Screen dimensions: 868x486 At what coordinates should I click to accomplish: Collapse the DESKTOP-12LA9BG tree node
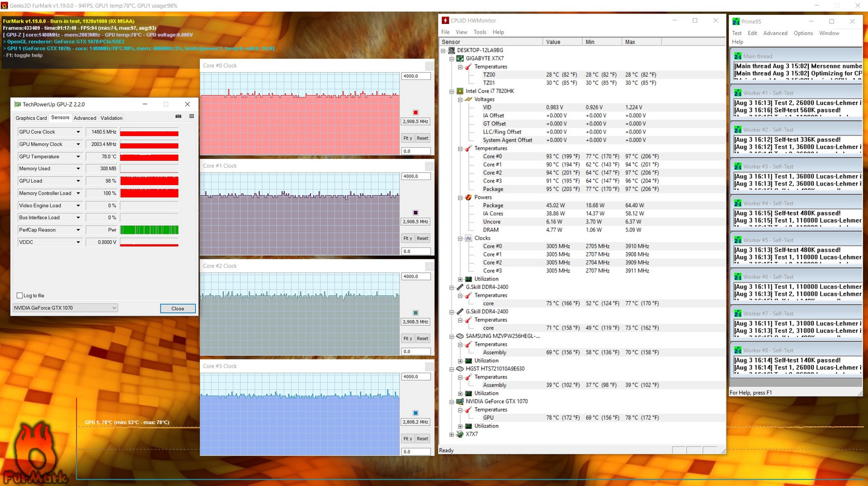pos(443,51)
